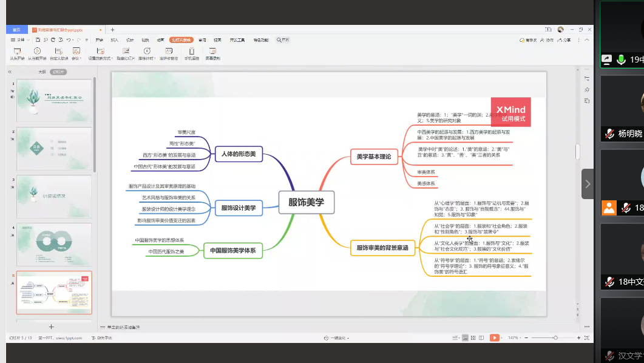This screenshot has height=363, width=644.
Task: Switch to reading view in status bar
Action: click(x=481, y=338)
